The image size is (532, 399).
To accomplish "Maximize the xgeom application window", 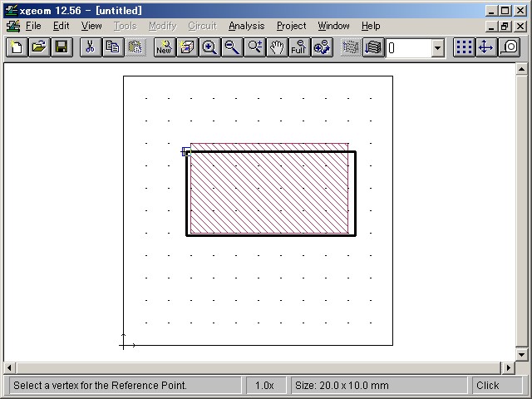I will 505,11.
